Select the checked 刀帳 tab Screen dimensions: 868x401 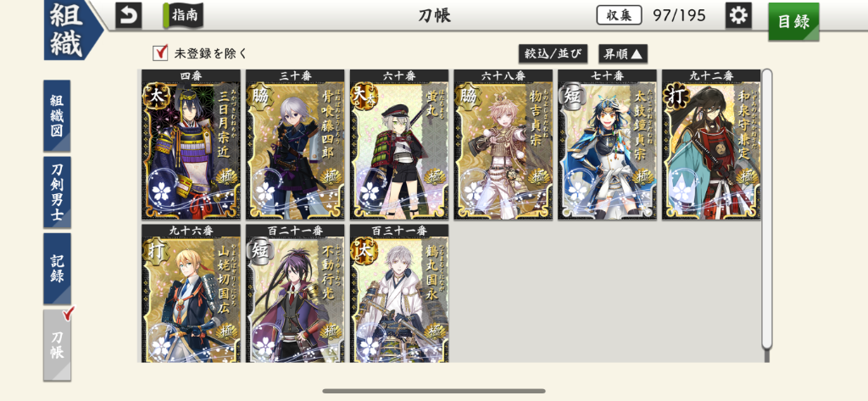[x=57, y=345]
